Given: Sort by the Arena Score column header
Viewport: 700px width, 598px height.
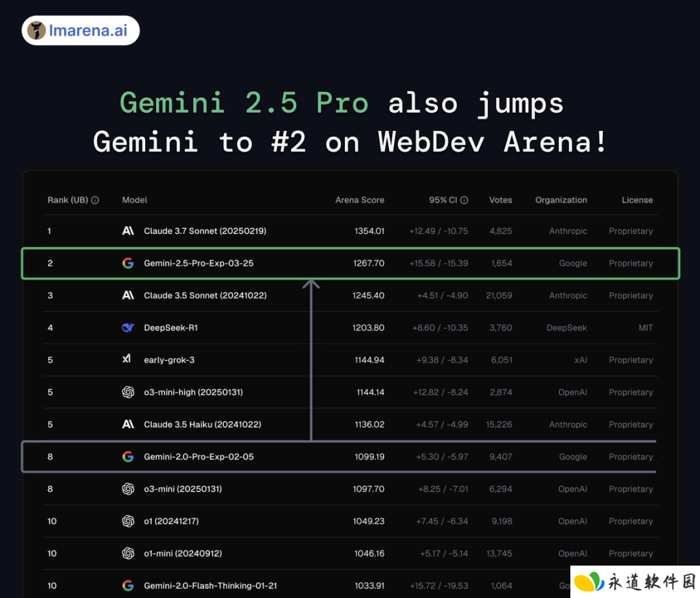Looking at the screenshot, I should point(360,200).
